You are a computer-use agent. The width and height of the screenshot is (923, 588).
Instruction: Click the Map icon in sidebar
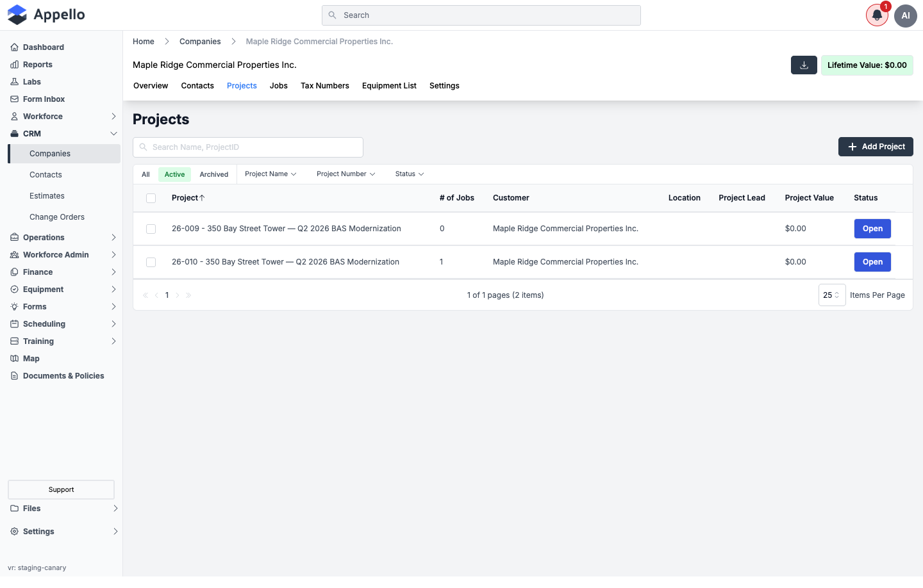click(x=14, y=359)
